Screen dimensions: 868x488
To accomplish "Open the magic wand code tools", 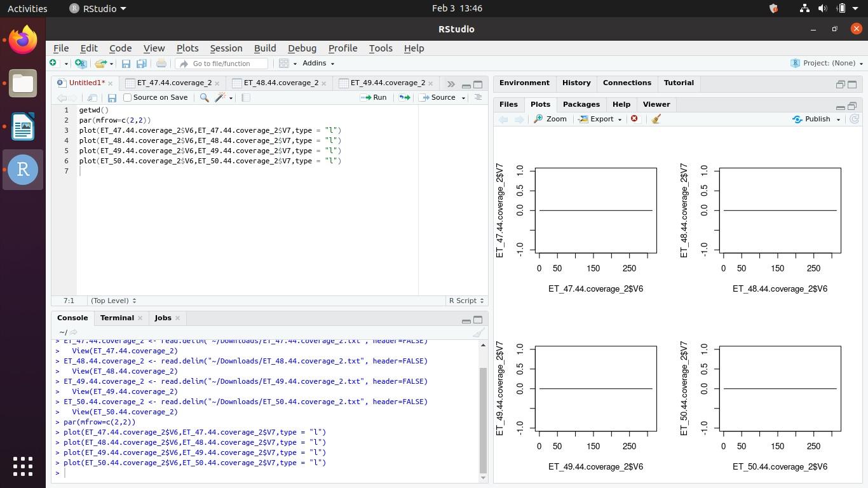I will (220, 97).
